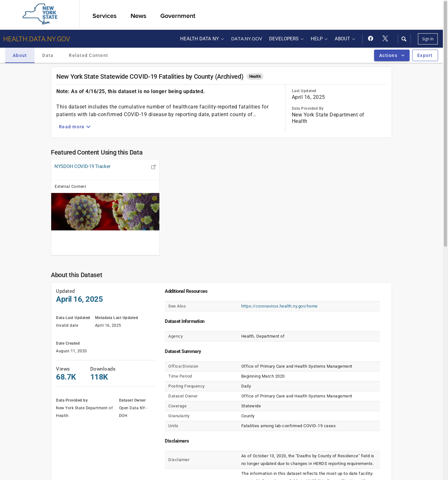Click the New York State logo

40,14
